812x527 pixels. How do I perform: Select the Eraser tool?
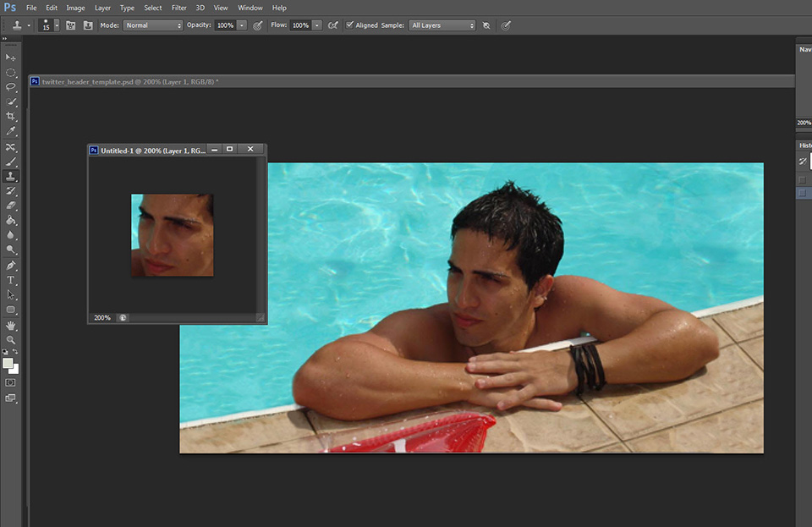11,206
